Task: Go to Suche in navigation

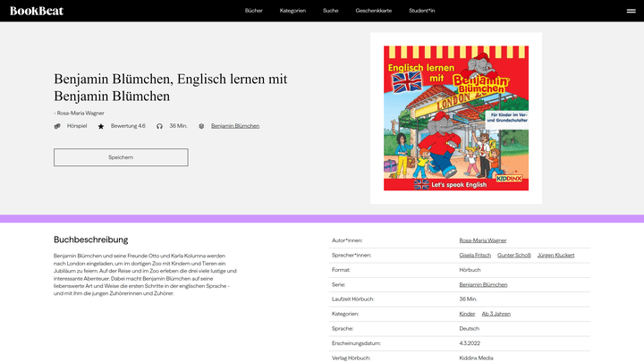Action: [x=330, y=11]
